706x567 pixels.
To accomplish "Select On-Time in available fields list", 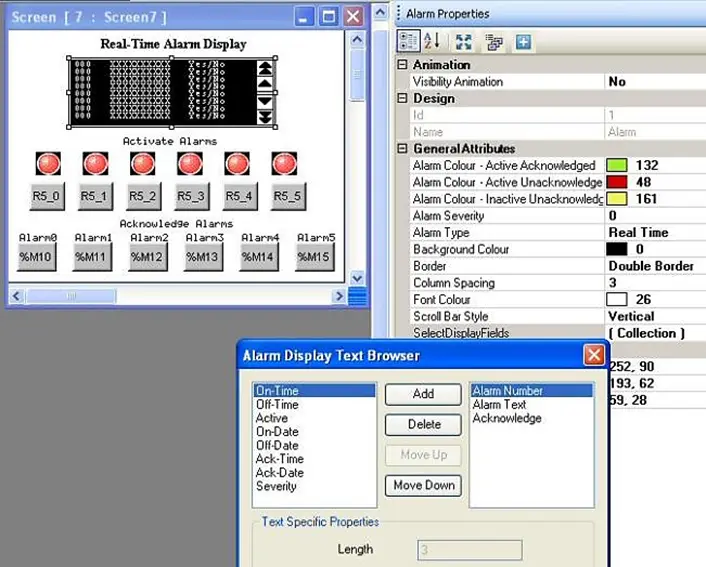I will coord(314,390).
